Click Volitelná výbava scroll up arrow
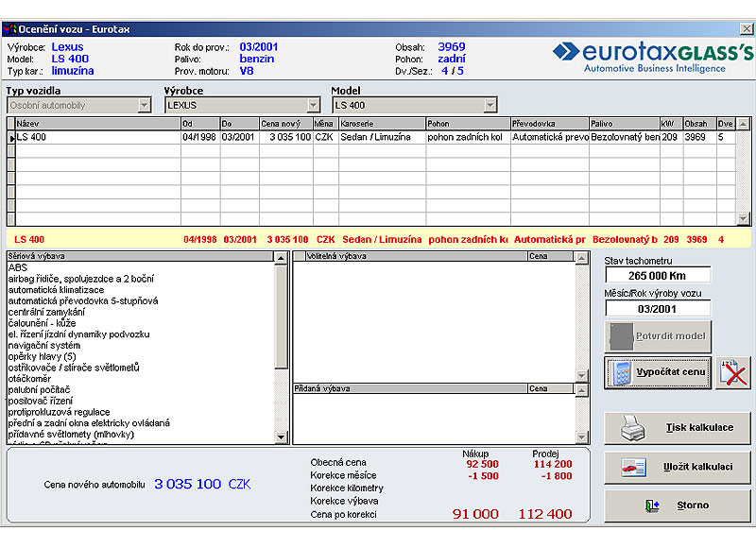 click(x=582, y=258)
